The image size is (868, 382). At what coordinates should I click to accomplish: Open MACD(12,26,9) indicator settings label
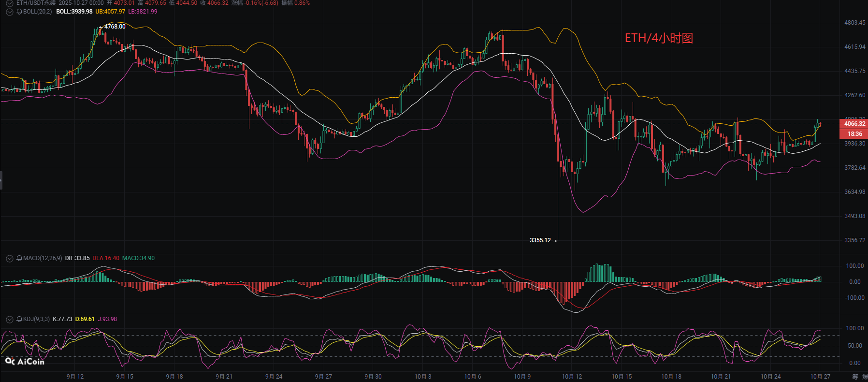[43, 258]
